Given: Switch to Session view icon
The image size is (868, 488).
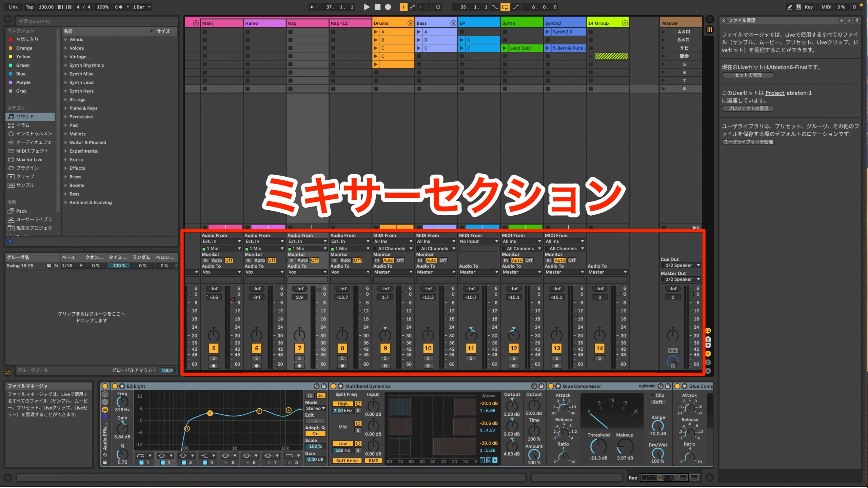Looking at the screenshot, I should (710, 30).
